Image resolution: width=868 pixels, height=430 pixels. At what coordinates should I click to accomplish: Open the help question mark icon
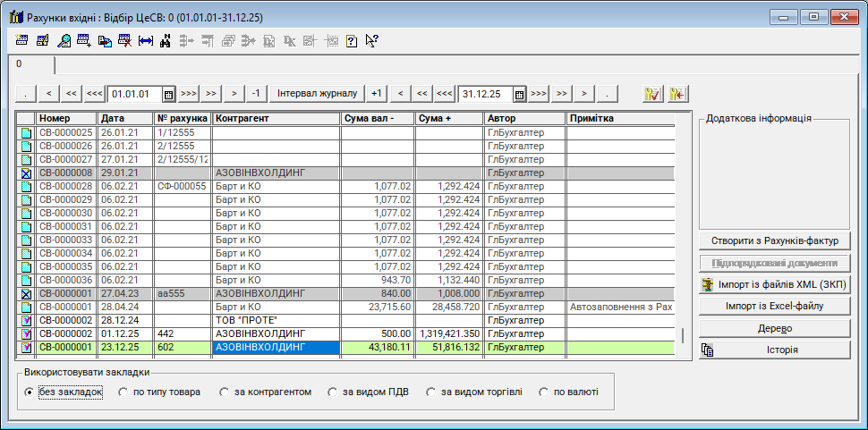click(x=351, y=40)
